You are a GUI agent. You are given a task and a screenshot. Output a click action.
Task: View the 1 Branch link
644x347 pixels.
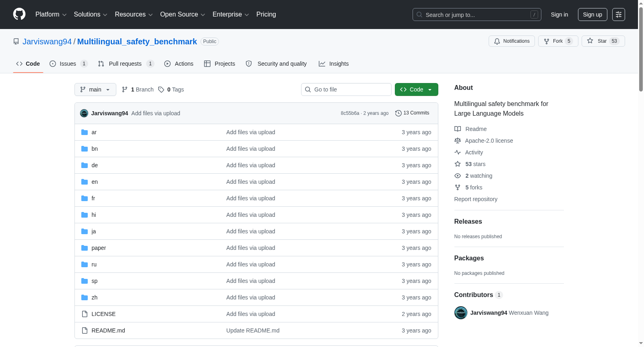(x=138, y=89)
